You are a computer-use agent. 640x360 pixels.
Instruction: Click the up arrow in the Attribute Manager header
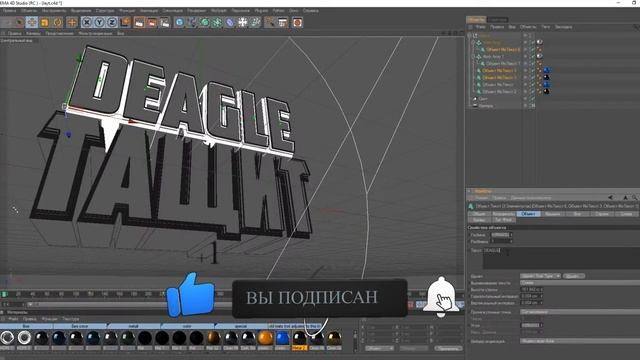point(625,198)
